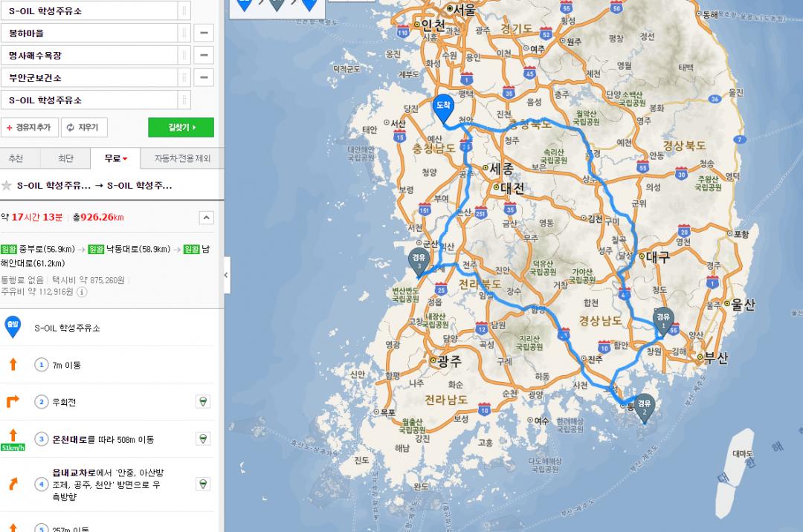
Task: Collapse the route summary with the chevron button
Action: (207, 218)
